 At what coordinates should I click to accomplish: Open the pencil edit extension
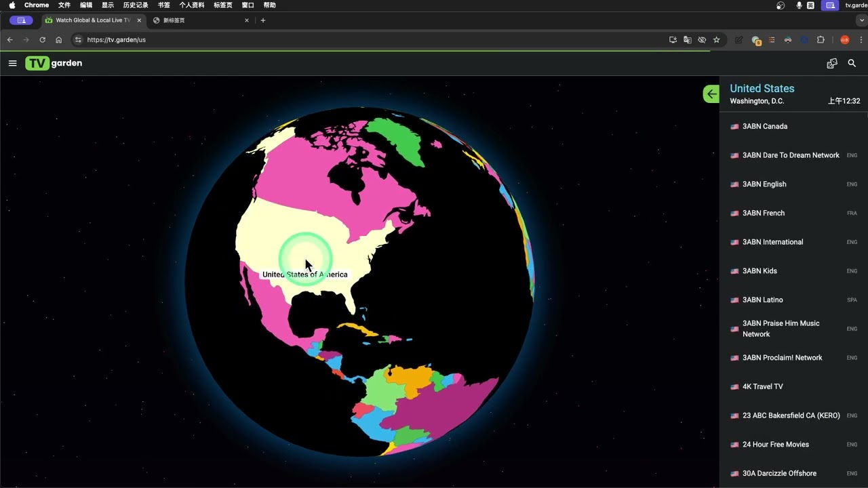[738, 40]
